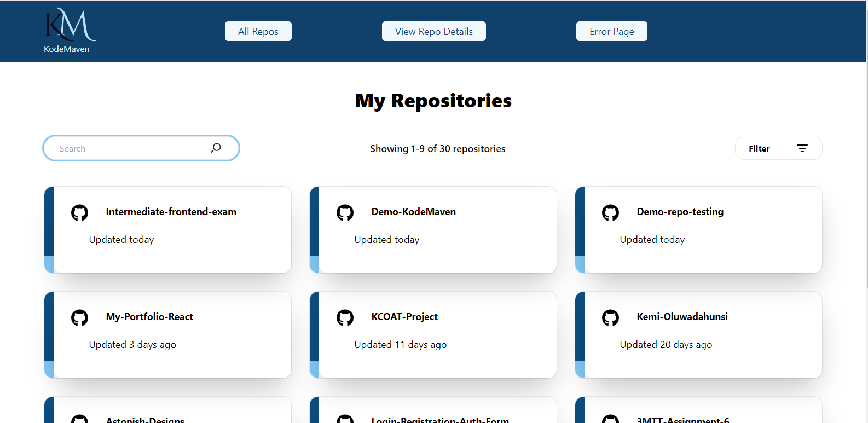The width and height of the screenshot is (868, 423).
Task: Click GitHub icon on Intermediate-frontend-exam card
Action: click(x=80, y=212)
